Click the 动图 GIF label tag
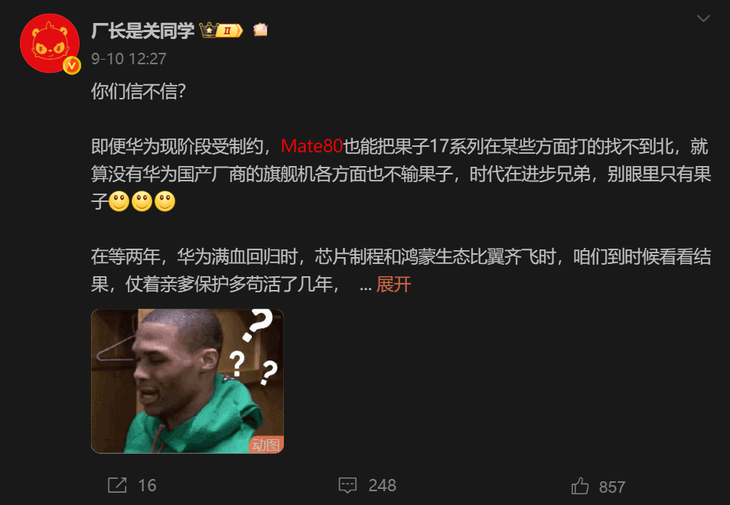 click(x=266, y=444)
